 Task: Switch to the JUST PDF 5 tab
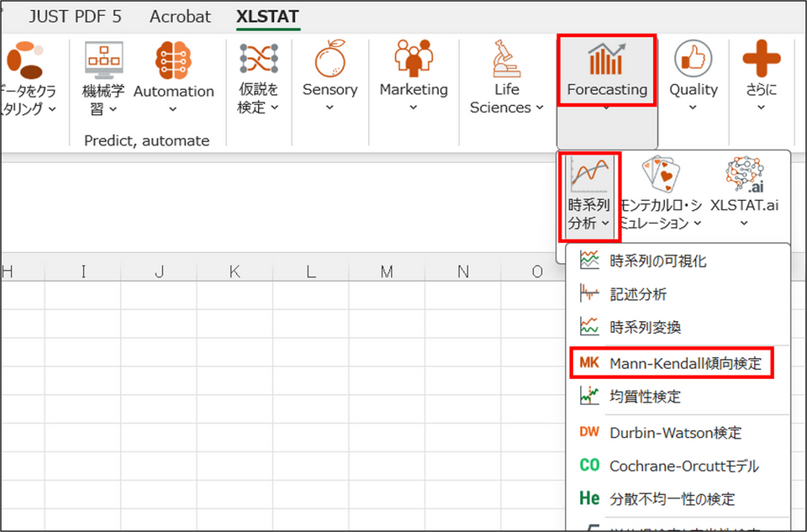click(75, 17)
